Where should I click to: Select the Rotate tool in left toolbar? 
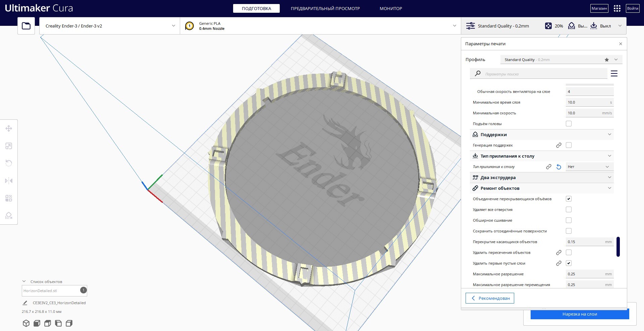pyautogui.click(x=9, y=163)
